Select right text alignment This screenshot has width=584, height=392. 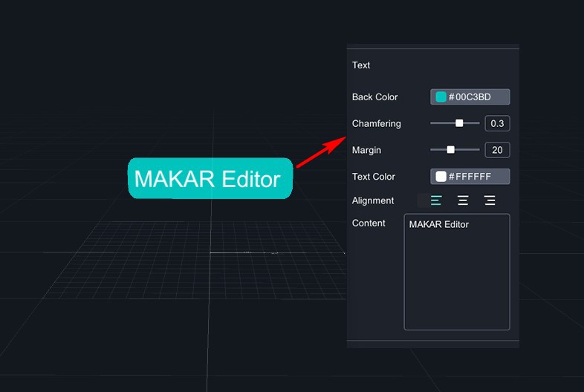pos(490,200)
